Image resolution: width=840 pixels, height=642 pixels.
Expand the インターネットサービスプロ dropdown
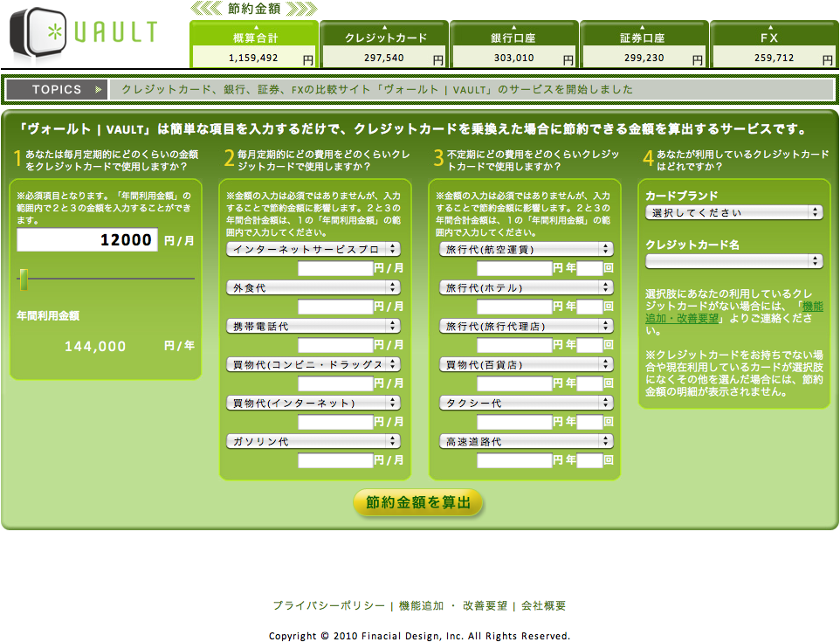tap(313, 249)
